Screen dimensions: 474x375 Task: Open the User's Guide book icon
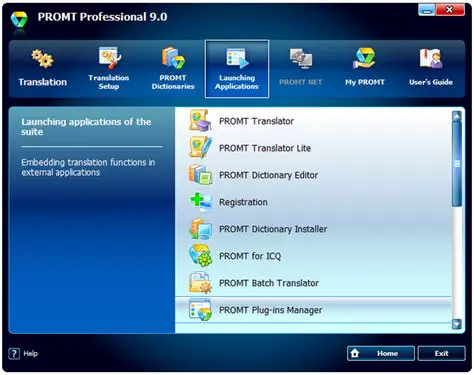coord(431,58)
